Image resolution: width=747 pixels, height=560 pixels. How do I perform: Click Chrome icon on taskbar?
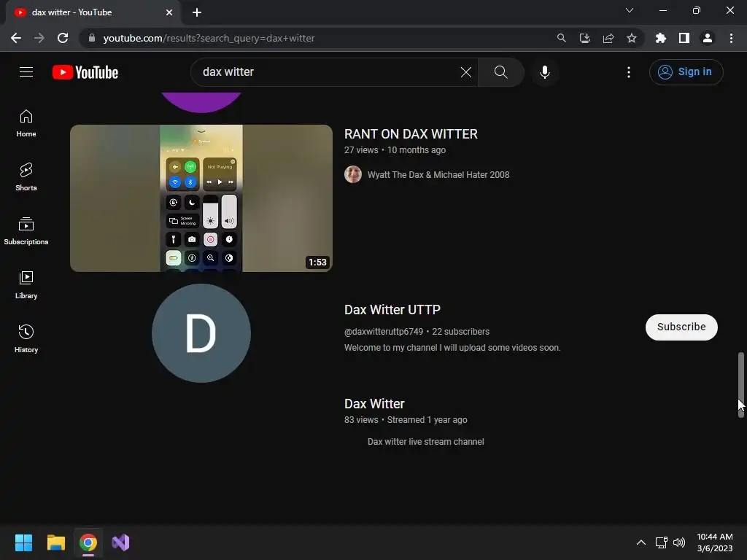pyautogui.click(x=88, y=542)
